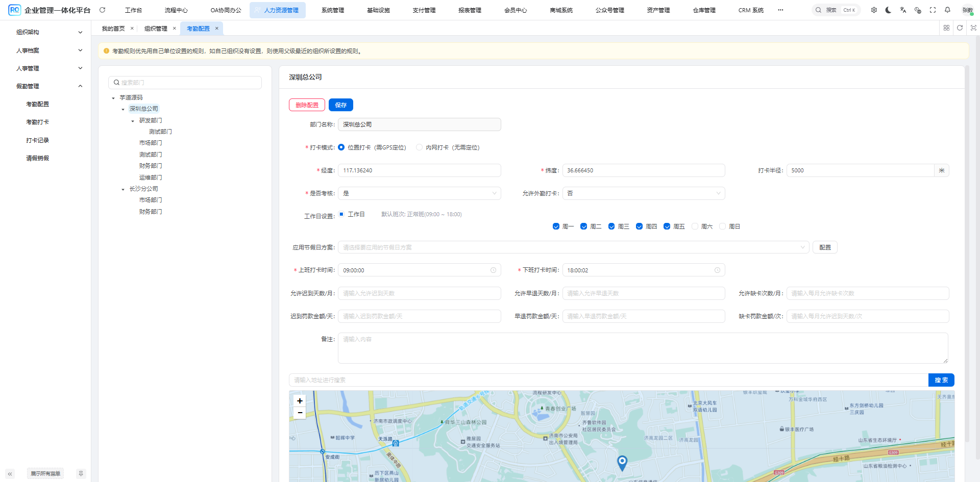Check the 周六 checkbox

[x=695, y=226]
